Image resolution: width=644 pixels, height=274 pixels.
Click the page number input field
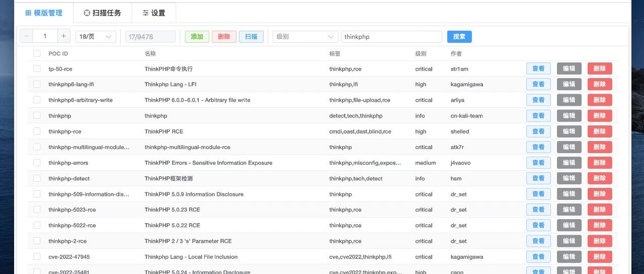[x=45, y=36]
